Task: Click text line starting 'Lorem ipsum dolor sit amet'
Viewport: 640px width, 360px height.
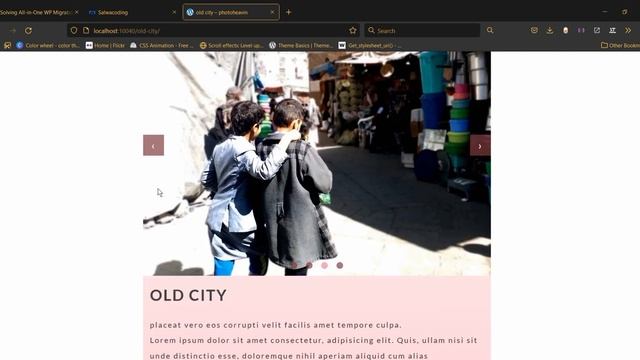Action: point(313,340)
